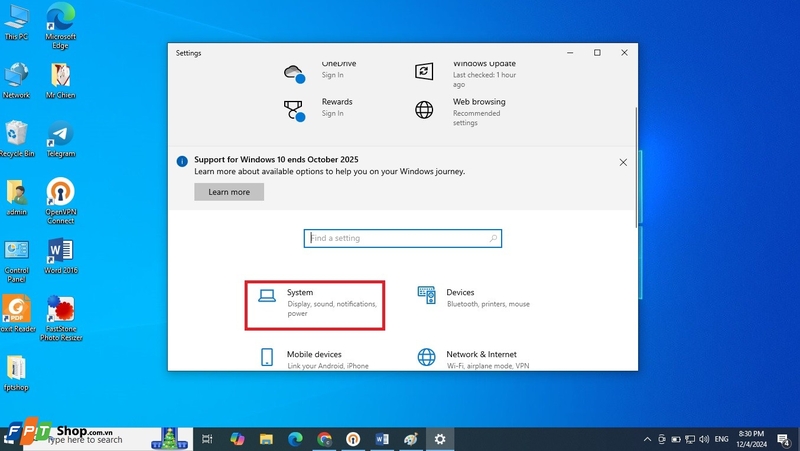Screen dimensions: 800x451
Task: Maximize the Settings window
Action: [597, 53]
